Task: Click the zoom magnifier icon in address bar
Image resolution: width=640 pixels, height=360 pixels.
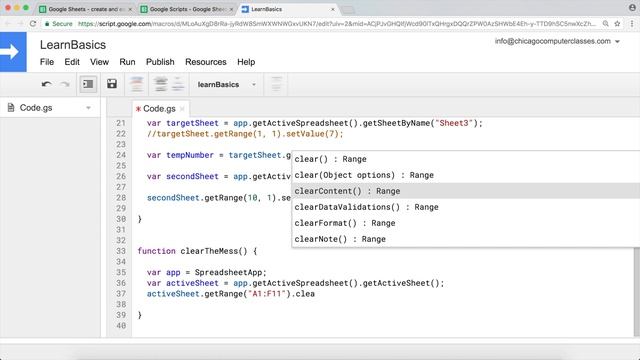Action: tap(606, 24)
